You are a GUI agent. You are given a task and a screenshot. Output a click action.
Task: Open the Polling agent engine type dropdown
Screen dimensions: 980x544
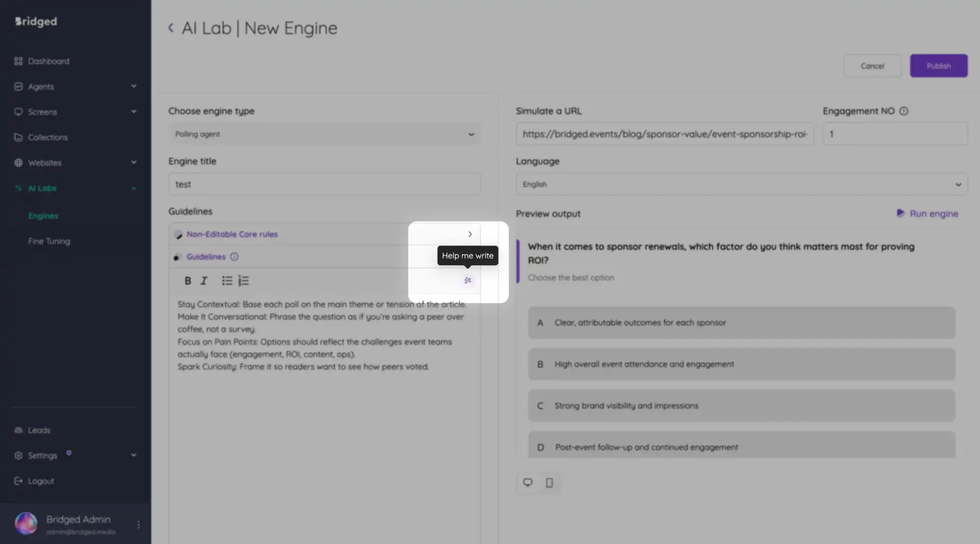pyautogui.click(x=324, y=134)
